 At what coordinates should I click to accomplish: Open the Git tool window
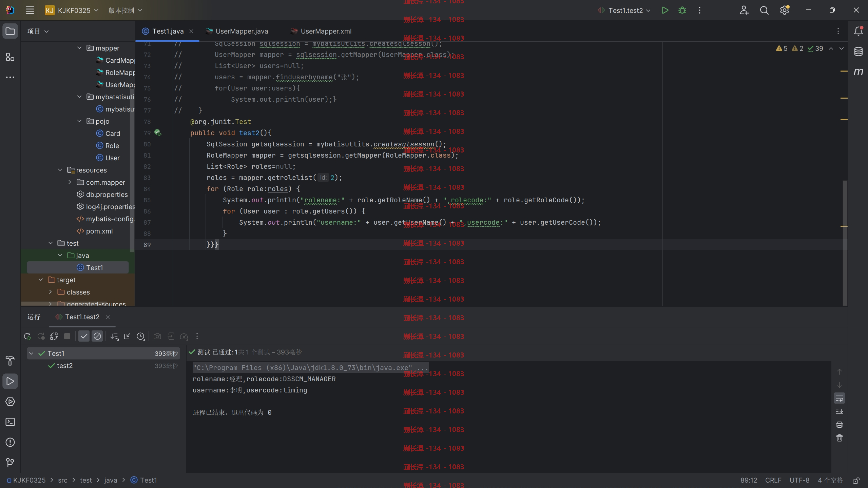10,462
